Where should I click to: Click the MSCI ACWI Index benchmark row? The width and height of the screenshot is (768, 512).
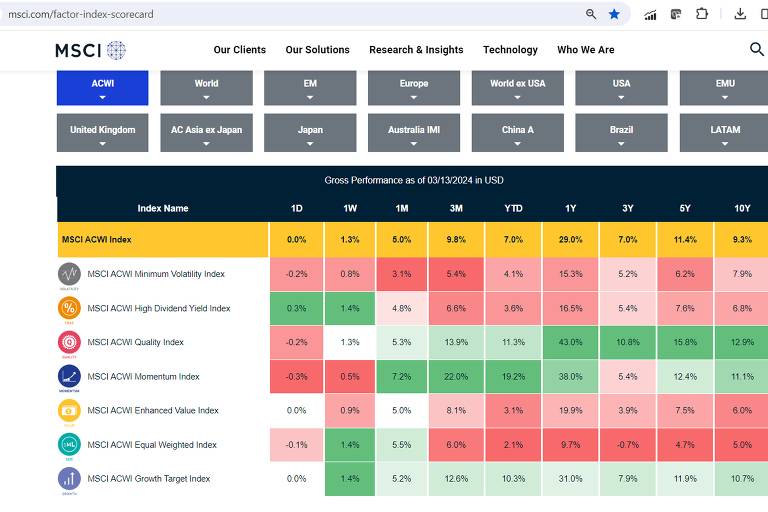pyautogui.click(x=412, y=240)
